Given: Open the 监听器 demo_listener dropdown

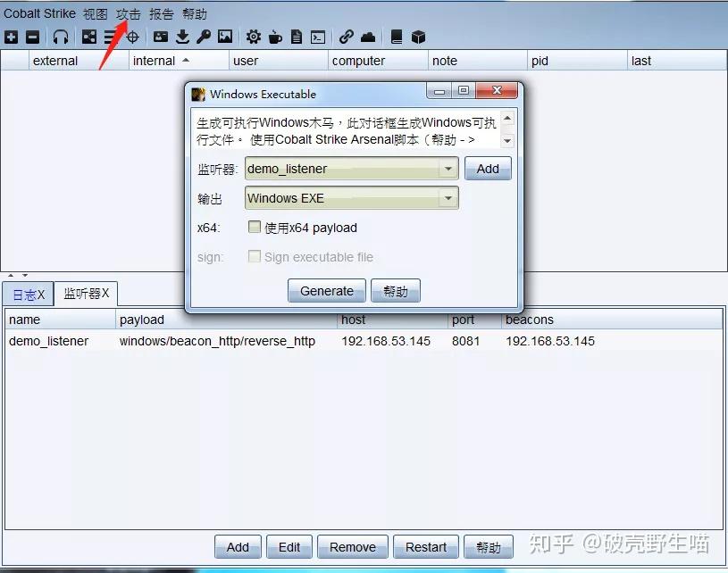Looking at the screenshot, I should click(351, 169).
